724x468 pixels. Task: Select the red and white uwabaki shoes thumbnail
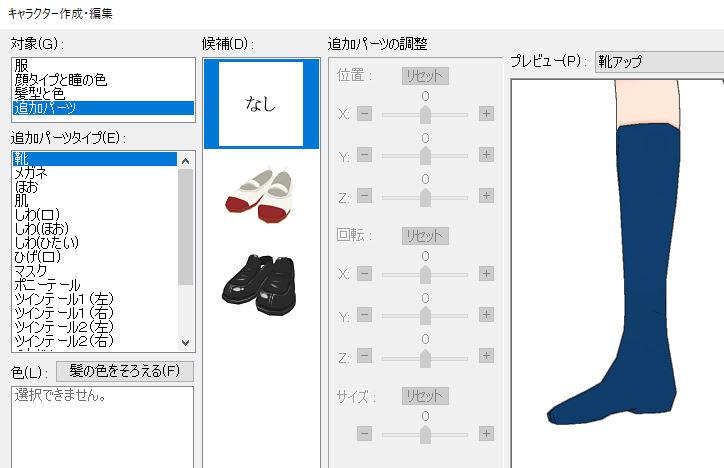[x=259, y=196]
